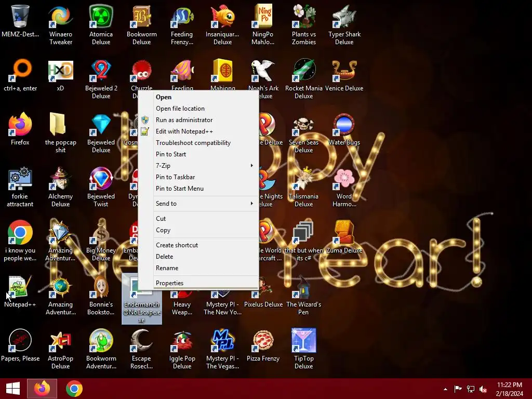Select Atomica Deluxe shortcut
This screenshot has height=399, width=532.
pos(101,16)
